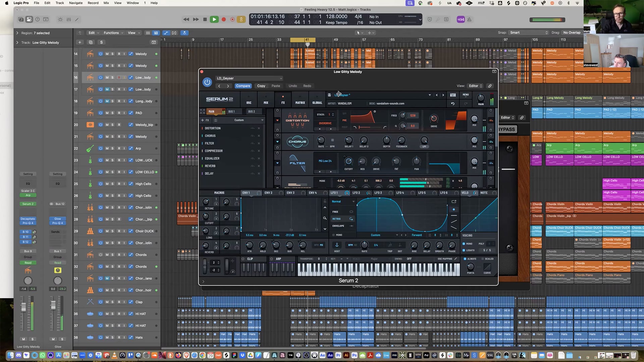Toggle the Voicing MONO checkbox
This screenshot has width=644, height=362.
pos(464,244)
